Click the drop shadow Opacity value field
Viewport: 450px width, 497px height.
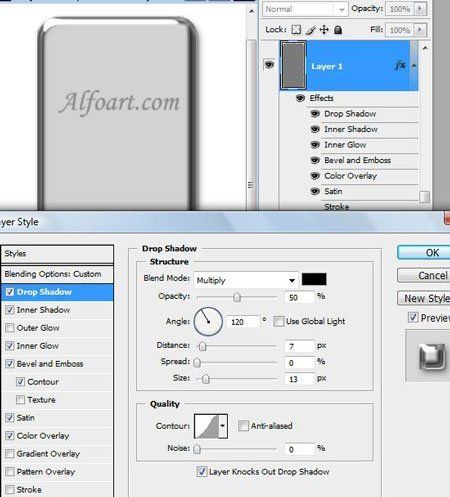click(x=299, y=297)
